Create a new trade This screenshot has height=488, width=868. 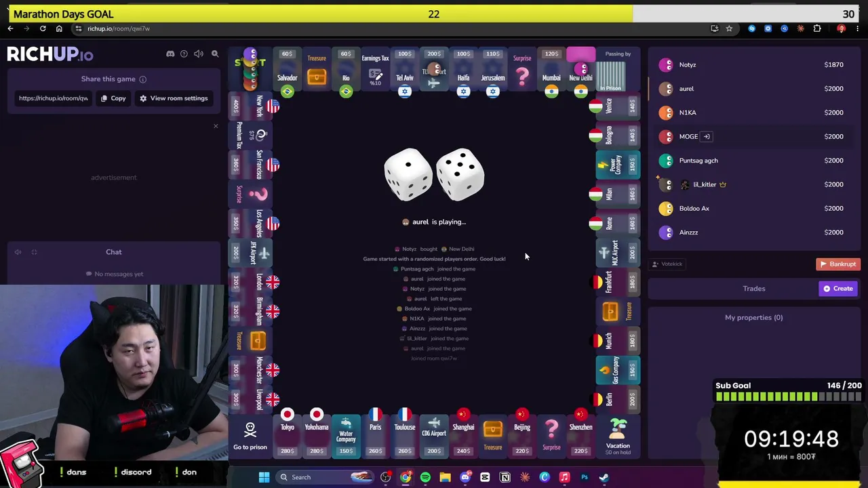tap(839, 289)
